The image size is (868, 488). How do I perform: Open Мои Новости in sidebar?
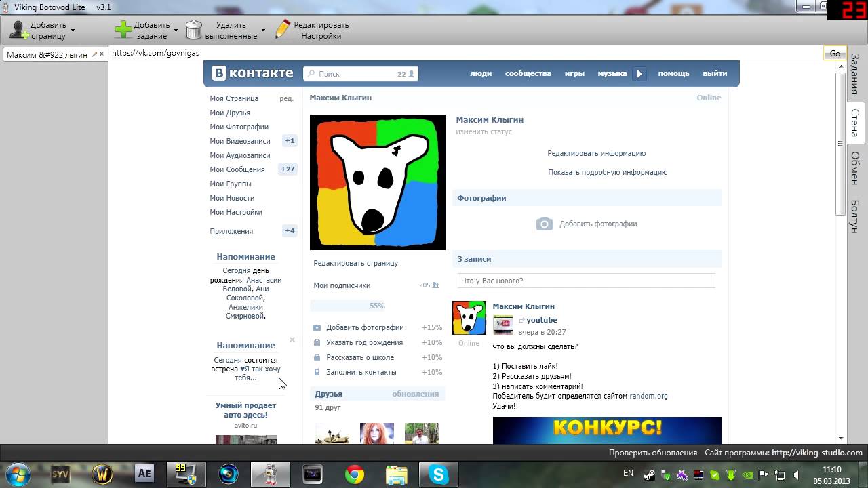(232, 198)
